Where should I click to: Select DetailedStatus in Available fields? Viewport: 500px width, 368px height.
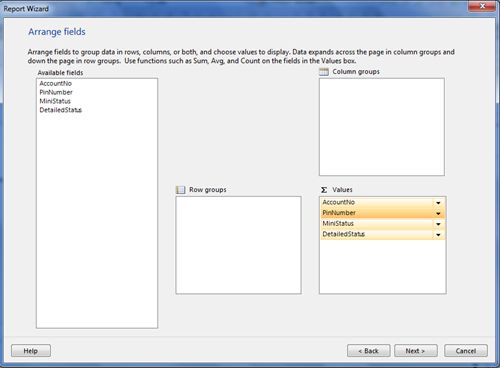(61, 110)
